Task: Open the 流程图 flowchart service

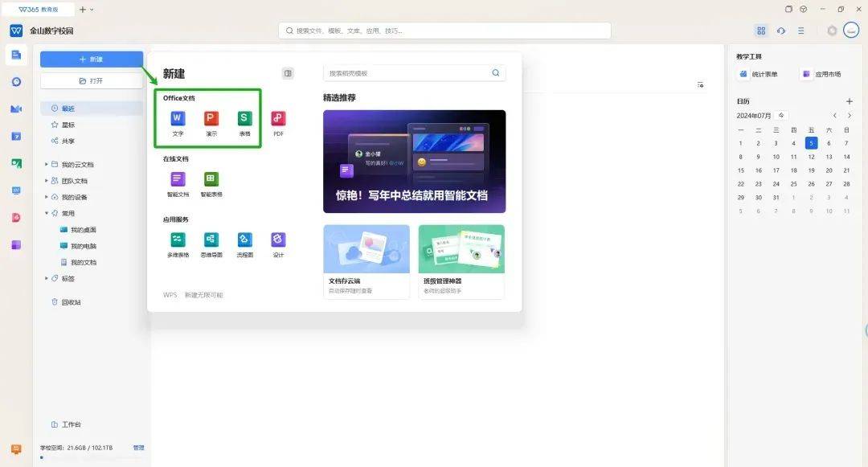Action: pyautogui.click(x=244, y=244)
